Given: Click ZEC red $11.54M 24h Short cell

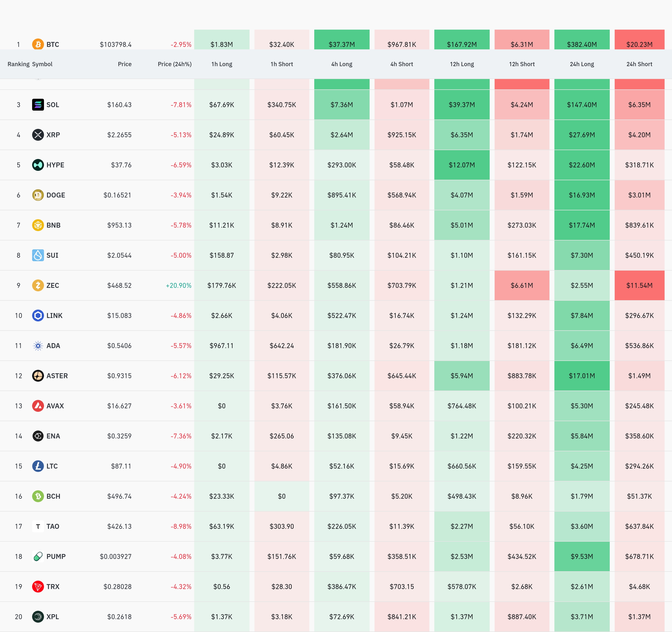Looking at the screenshot, I should (x=639, y=285).
